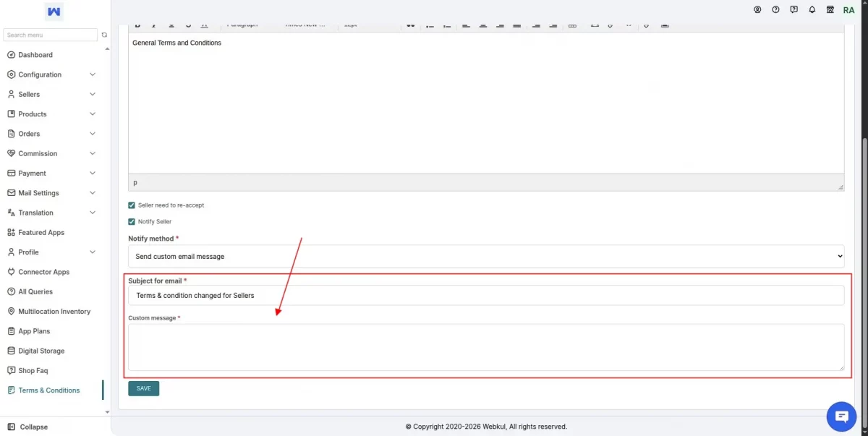Image resolution: width=868 pixels, height=436 pixels.
Task: Expand the Payment menu chevron
Action: 93,174
